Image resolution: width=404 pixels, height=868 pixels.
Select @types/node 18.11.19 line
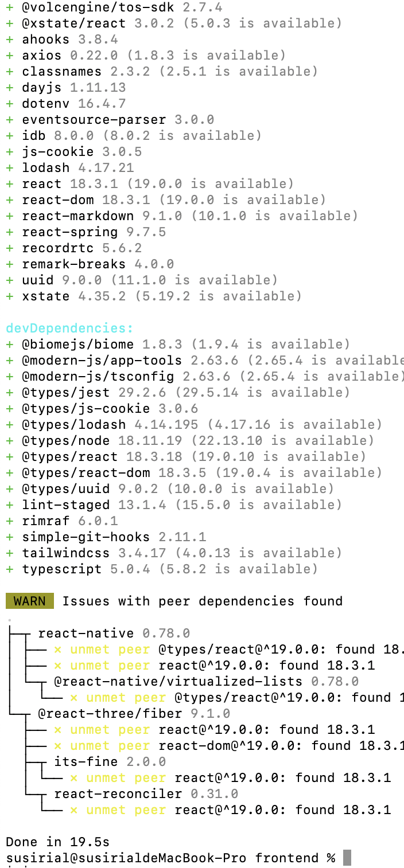pos(190,441)
